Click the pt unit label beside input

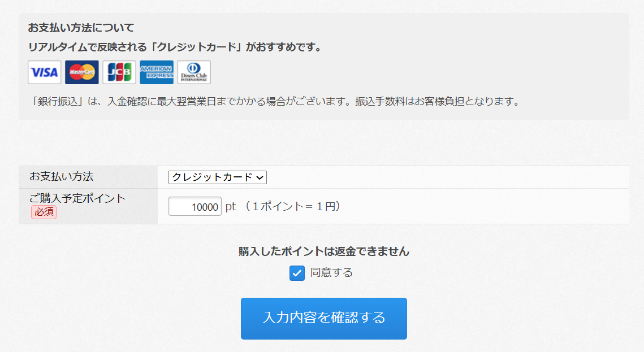[231, 207]
